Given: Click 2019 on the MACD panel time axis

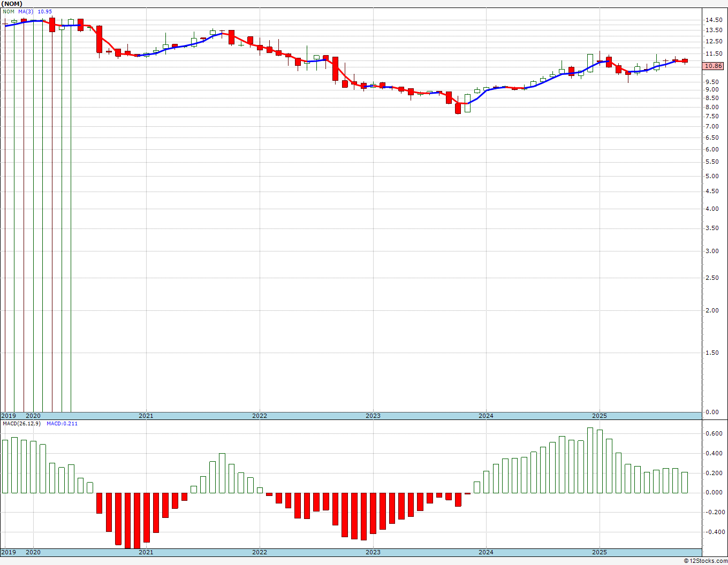Looking at the screenshot, I should click(9, 552).
